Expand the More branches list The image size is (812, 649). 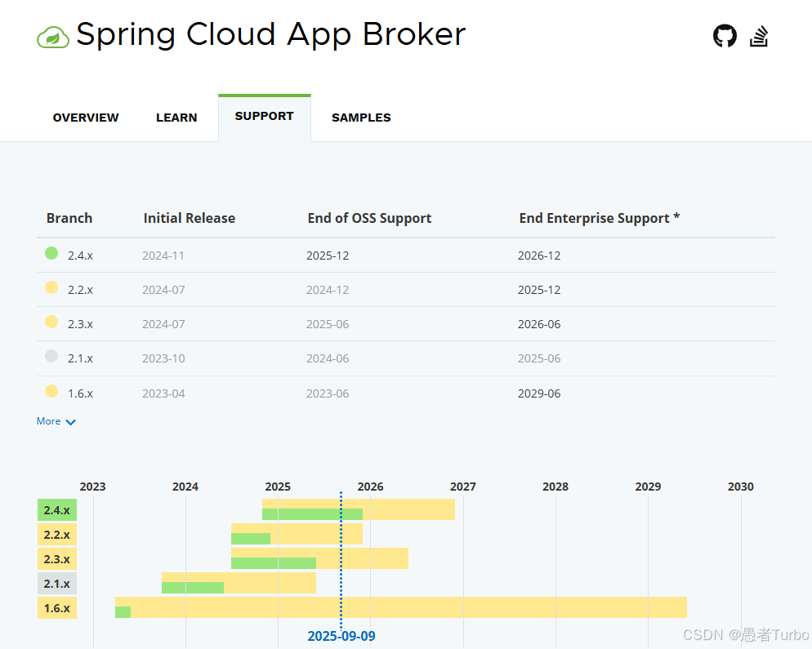tap(56, 421)
